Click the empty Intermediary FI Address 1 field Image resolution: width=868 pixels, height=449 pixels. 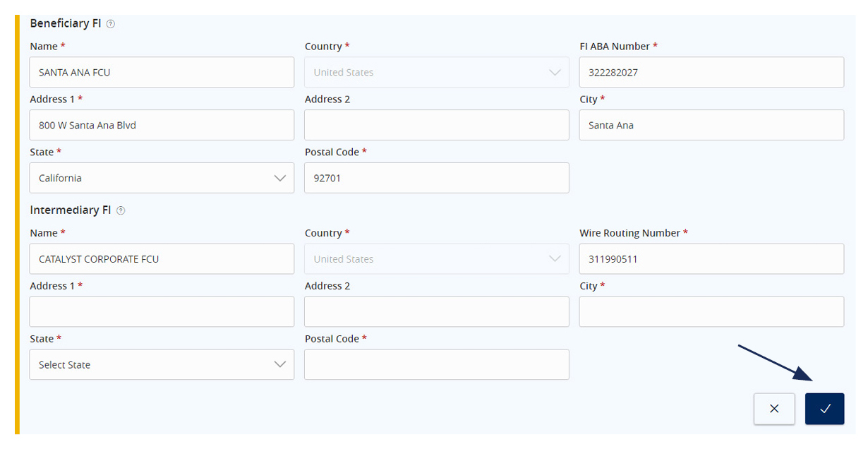pos(162,311)
